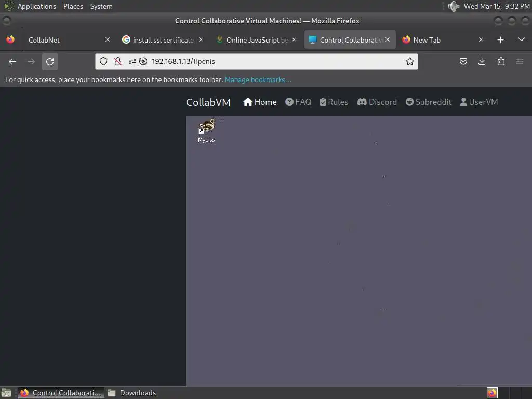532x399 pixels.
Task: Click the Manage bookmarks link
Action: (x=258, y=79)
